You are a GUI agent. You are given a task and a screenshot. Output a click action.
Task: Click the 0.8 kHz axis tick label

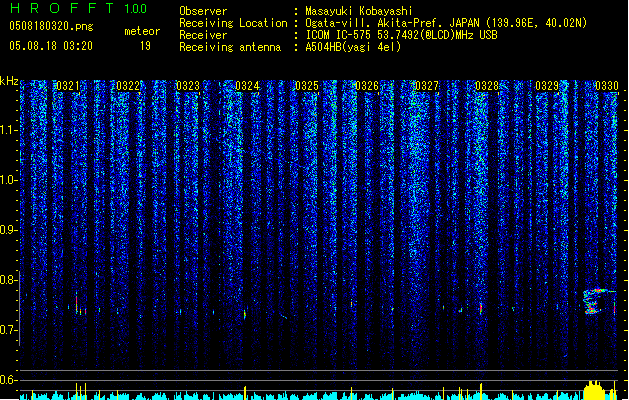9,280
